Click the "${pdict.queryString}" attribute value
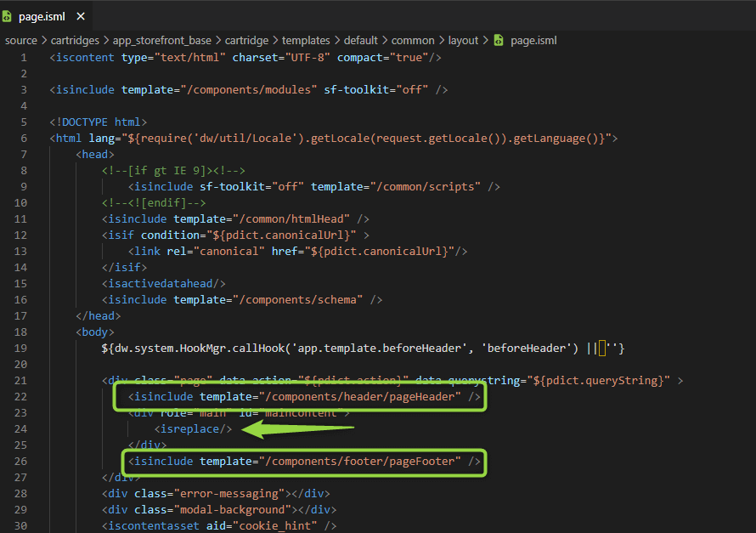The image size is (756, 533). click(x=599, y=381)
